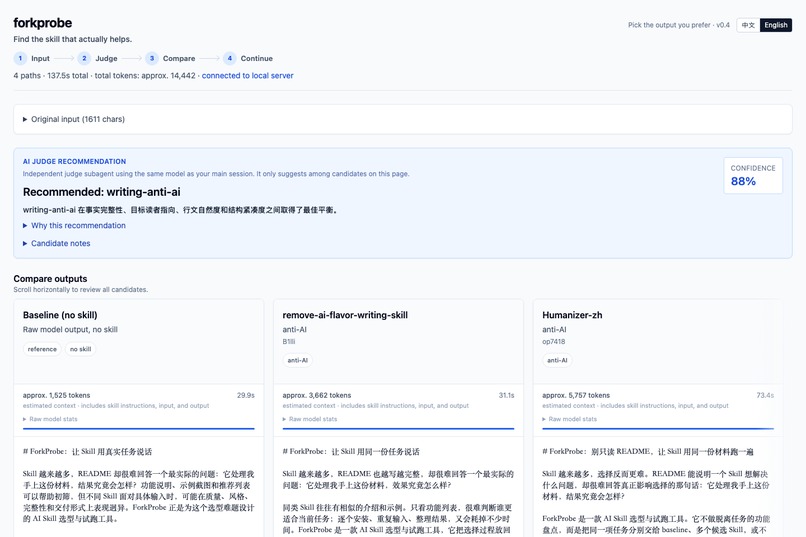
Task: Click step number 4 circle
Action: 230,58
